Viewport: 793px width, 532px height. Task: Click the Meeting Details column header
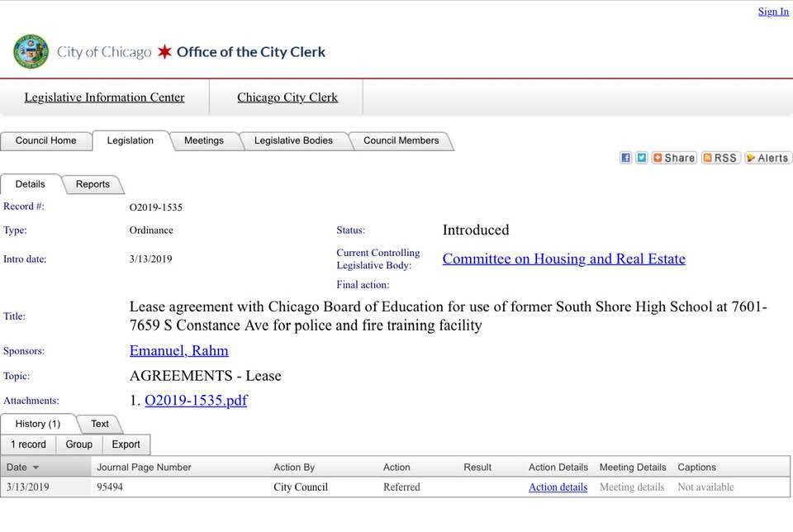(x=633, y=468)
